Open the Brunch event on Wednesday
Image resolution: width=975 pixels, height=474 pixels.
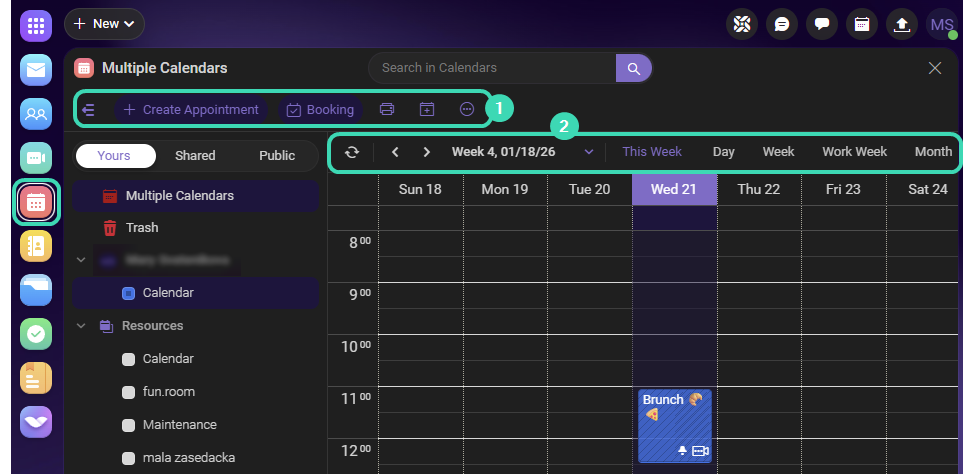pyautogui.click(x=673, y=420)
